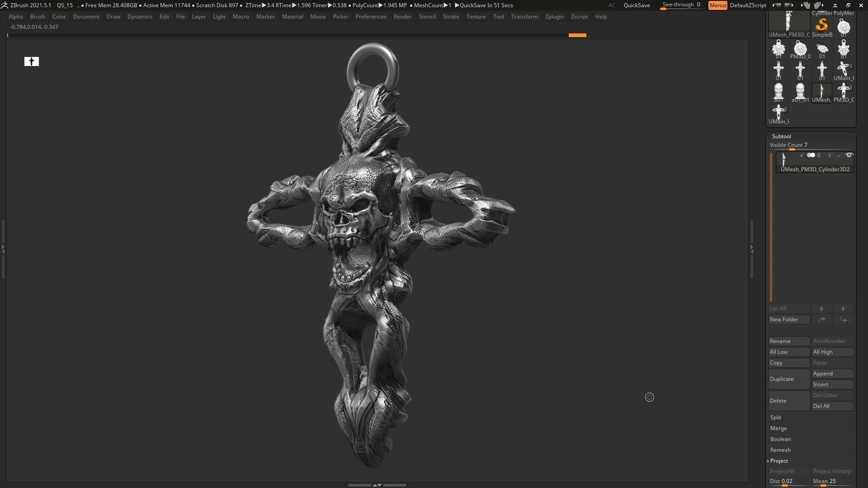Select the sun-face 01 pendant tool
Viewport: 868px width, 488px height.
778,49
